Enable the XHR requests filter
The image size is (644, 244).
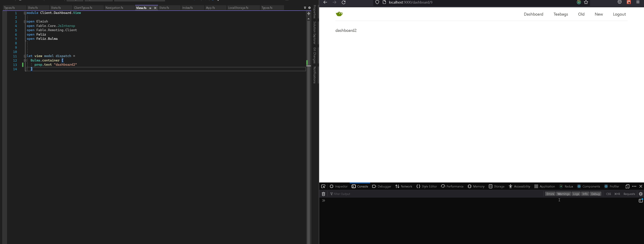617,194
